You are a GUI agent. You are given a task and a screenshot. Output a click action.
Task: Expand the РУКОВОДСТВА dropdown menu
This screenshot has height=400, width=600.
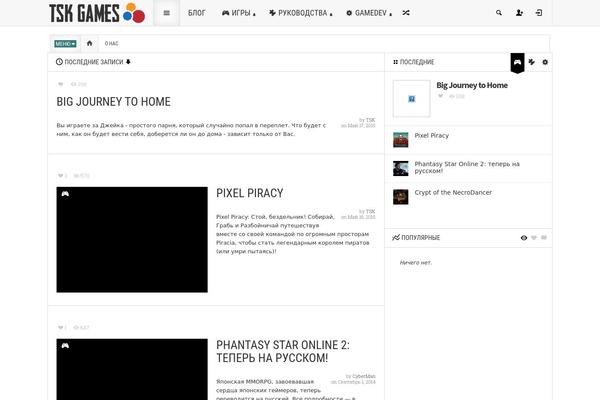301,13
